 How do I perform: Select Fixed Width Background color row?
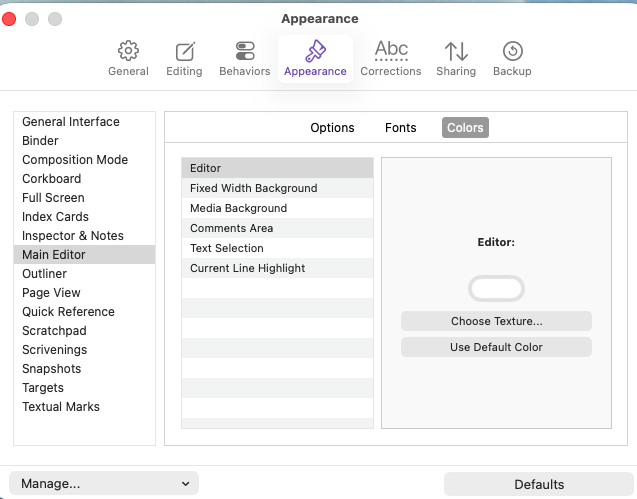click(x=277, y=188)
